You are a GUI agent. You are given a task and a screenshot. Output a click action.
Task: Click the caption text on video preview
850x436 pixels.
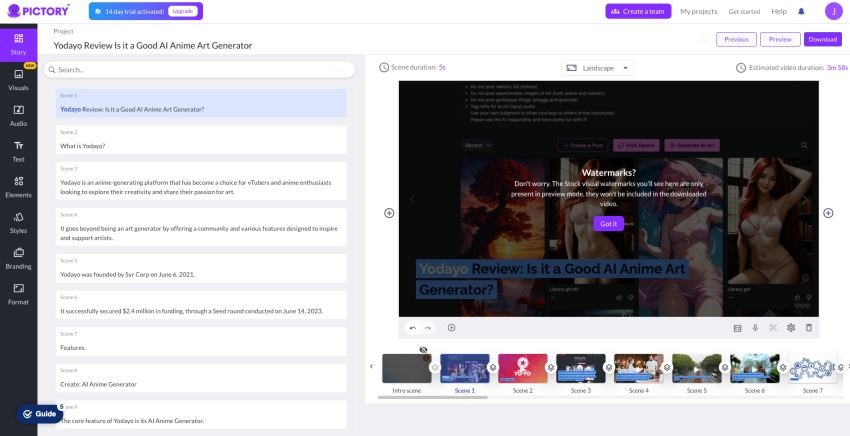(552, 279)
